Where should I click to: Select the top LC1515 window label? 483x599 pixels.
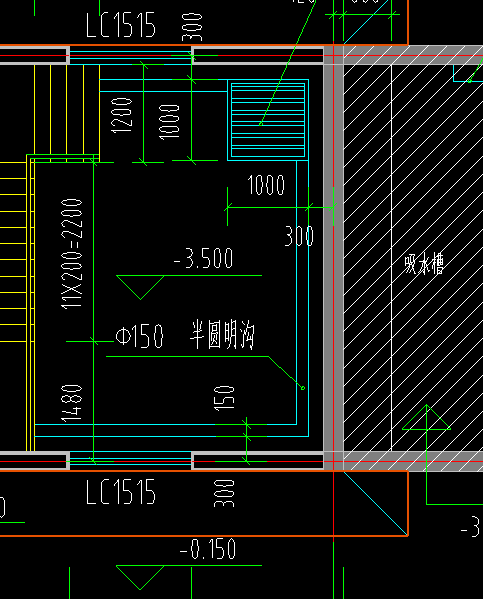[121, 25]
